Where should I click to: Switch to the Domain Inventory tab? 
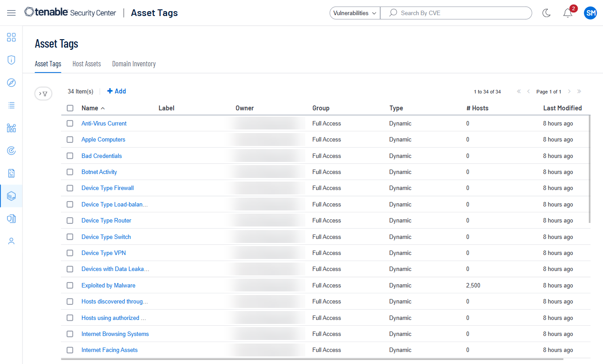134,64
